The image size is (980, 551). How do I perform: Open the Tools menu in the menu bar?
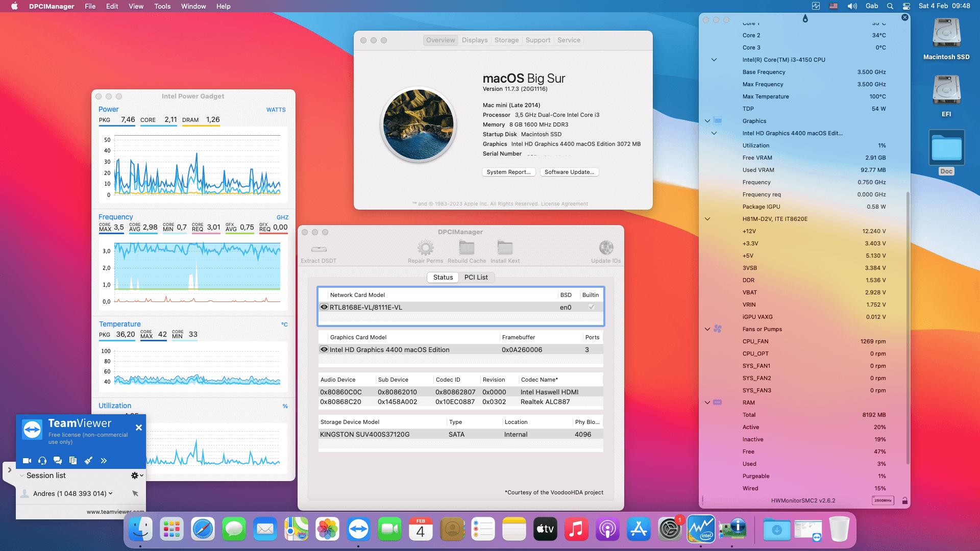point(162,6)
